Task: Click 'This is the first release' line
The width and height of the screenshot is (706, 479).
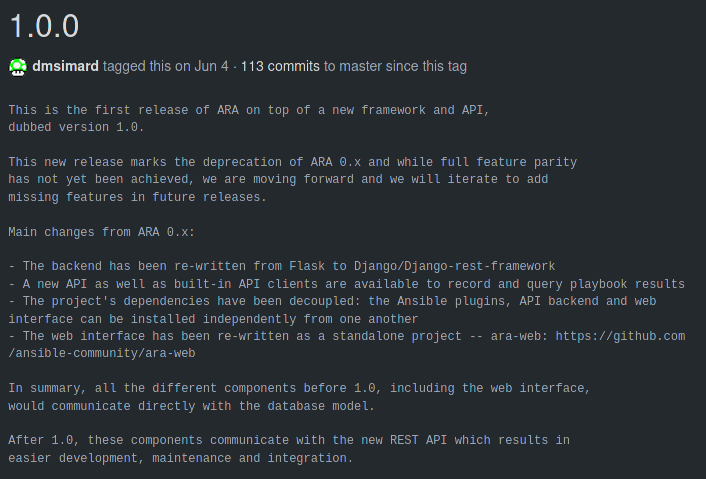Action: [249, 110]
